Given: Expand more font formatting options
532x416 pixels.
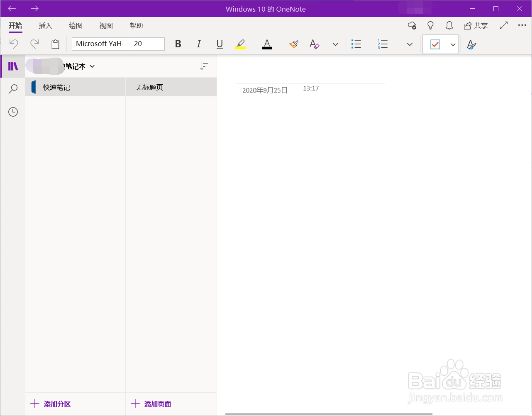Looking at the screenshot, I should click(x=335, y=44).
